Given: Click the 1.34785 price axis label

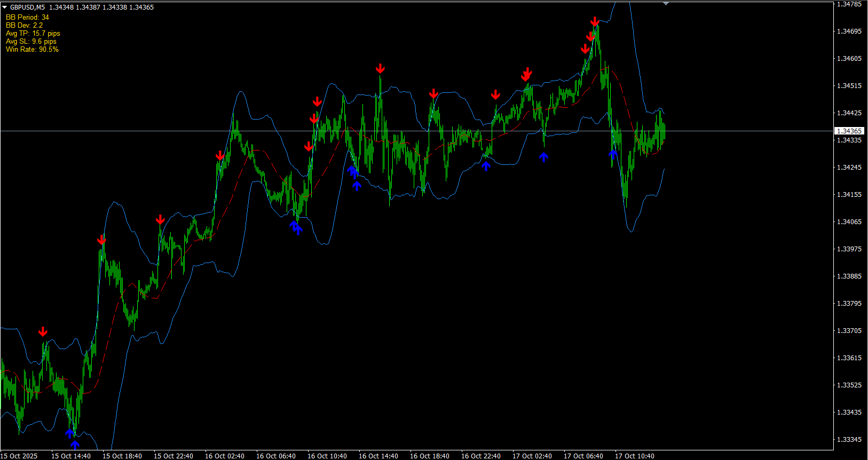Looking at the screenshot, I should [849, 4].
